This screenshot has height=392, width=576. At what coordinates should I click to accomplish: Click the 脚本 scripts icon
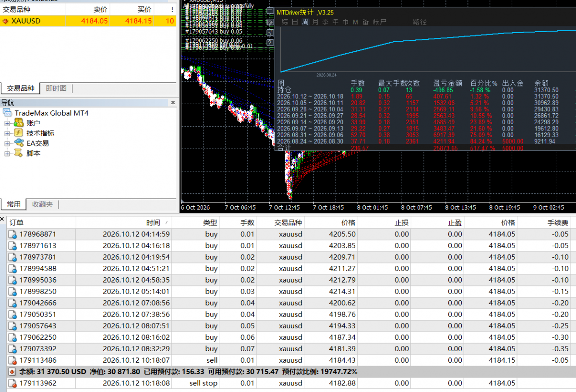click(x=19, y=153)
